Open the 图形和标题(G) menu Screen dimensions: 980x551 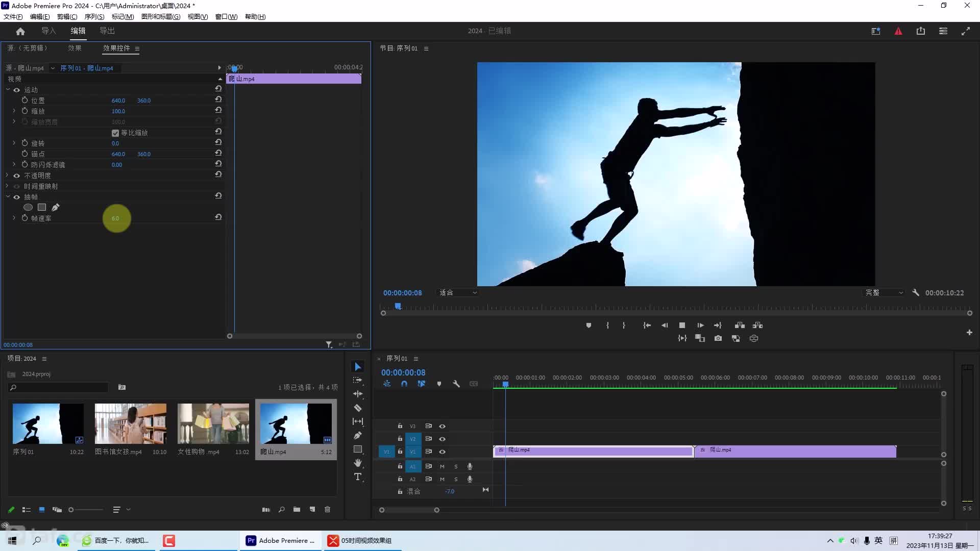[161, 16]
